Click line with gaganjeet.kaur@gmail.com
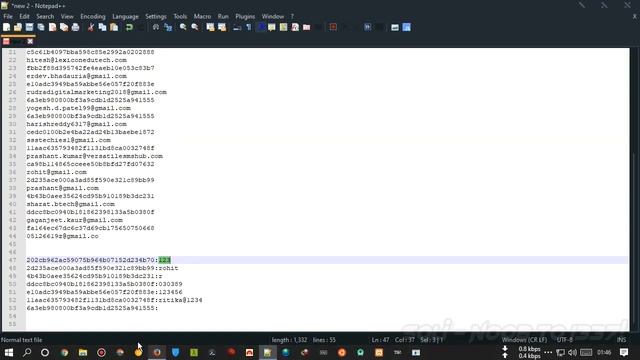640x360 pixels. (74, 220)
